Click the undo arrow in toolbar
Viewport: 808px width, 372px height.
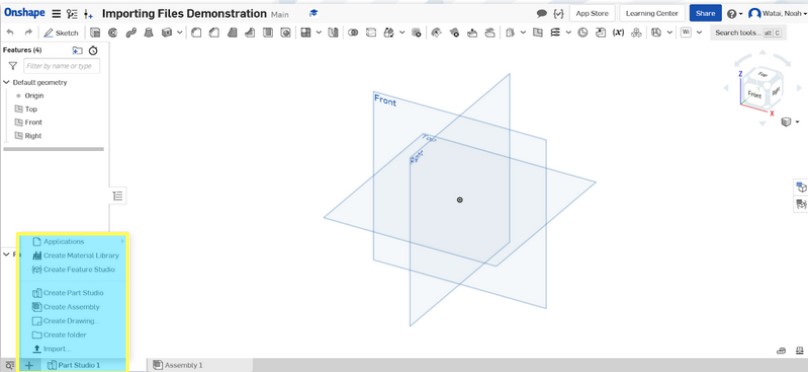(10, 32)
